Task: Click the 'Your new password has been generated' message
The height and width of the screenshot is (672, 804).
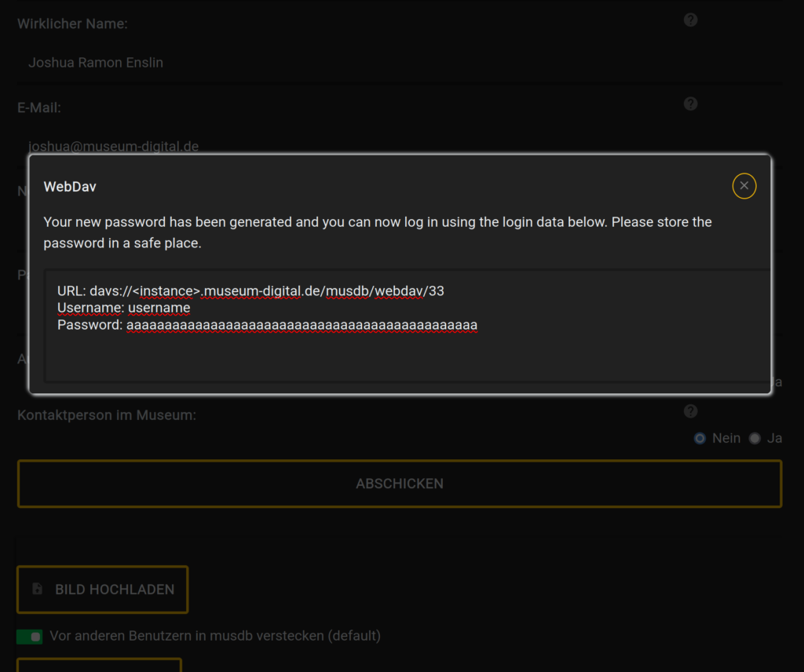Action: pos(378,232)
